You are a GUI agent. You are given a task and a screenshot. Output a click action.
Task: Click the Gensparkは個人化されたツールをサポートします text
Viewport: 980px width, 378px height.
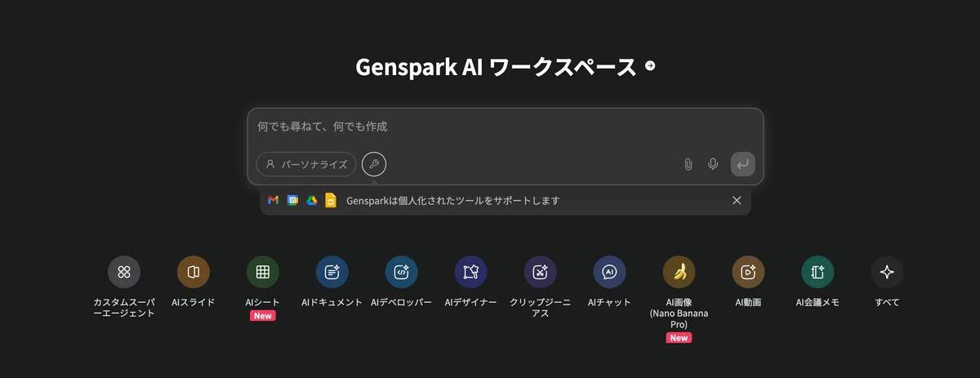click(x=453, y=200)
